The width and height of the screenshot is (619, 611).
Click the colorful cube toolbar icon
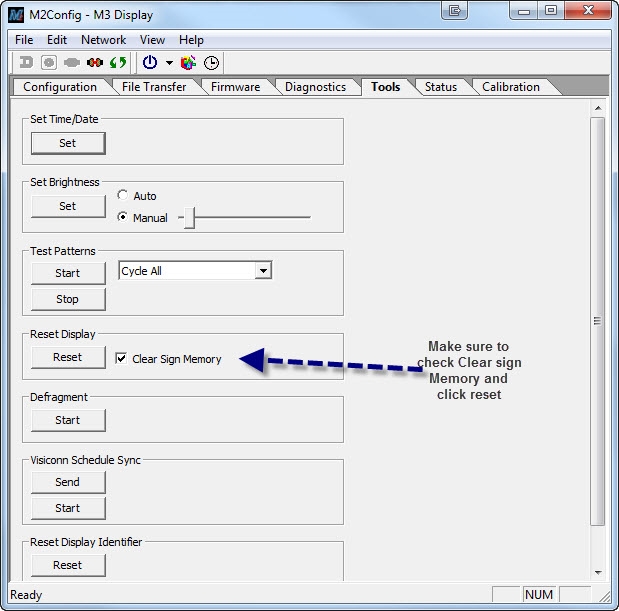190,62
